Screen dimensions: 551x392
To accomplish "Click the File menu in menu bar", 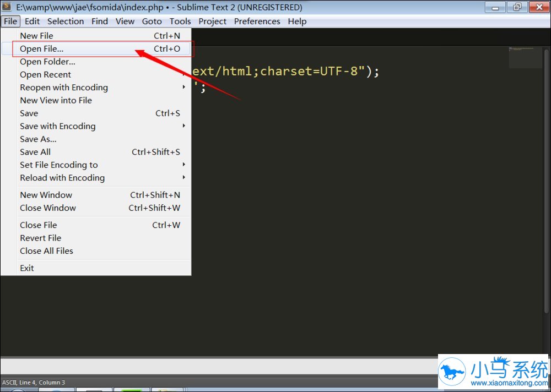I will [x=10, y=21].
